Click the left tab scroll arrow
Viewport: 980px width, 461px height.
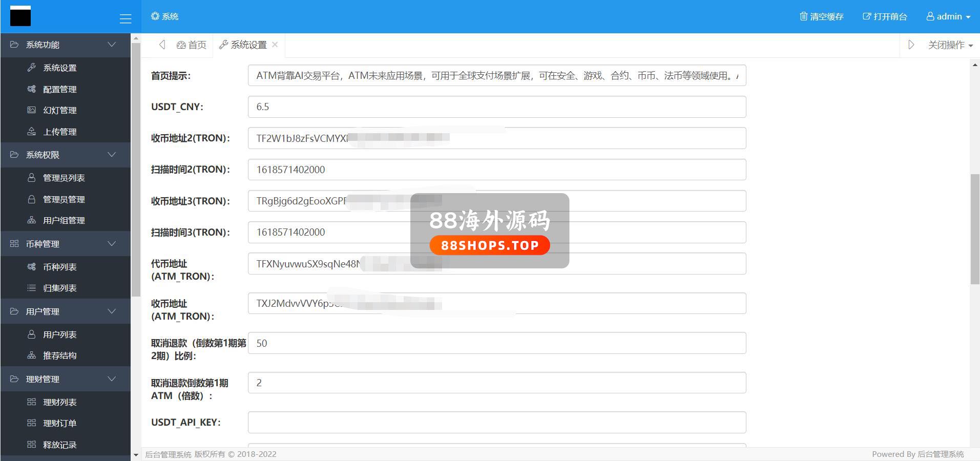click(x=162, y=45)
